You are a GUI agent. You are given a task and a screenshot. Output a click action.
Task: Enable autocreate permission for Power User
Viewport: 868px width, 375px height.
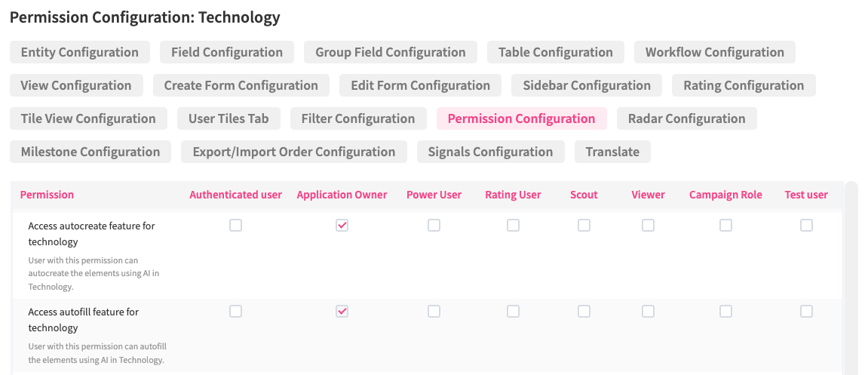click(x=434, y=225)
